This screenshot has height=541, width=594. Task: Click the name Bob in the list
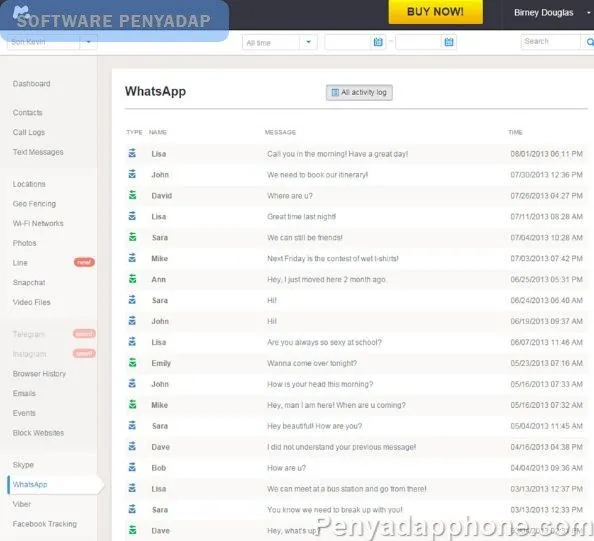click(x=159, y=468)
